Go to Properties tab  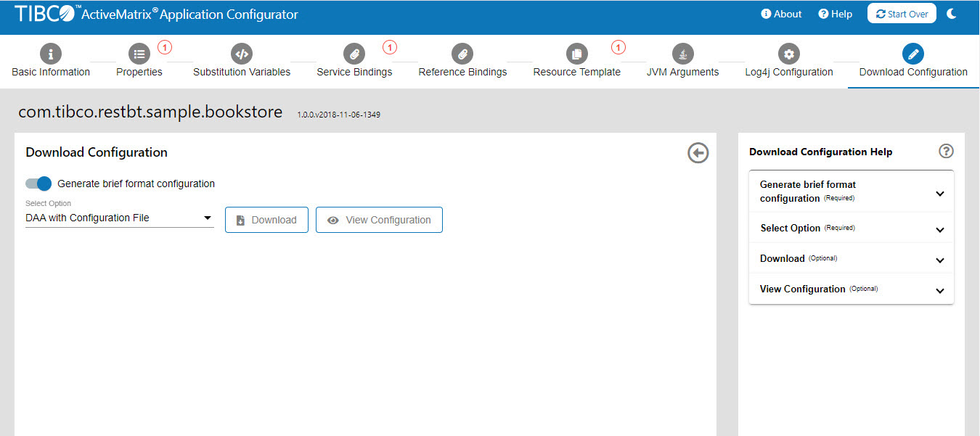coord(139,72)
